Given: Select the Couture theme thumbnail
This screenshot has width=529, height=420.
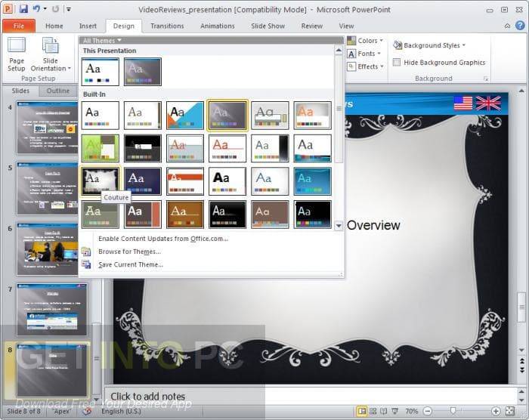Looking at the screenshot, I should [101, 181].
